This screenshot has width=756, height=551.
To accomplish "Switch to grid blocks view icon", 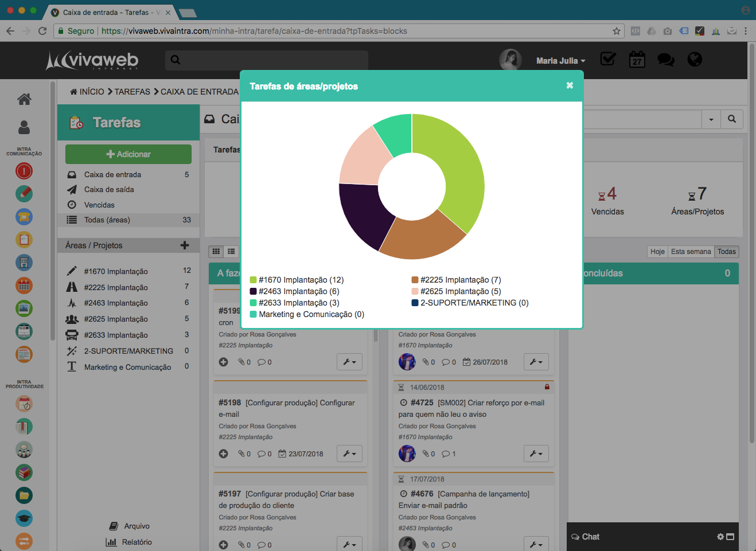I will click(216, 251).
